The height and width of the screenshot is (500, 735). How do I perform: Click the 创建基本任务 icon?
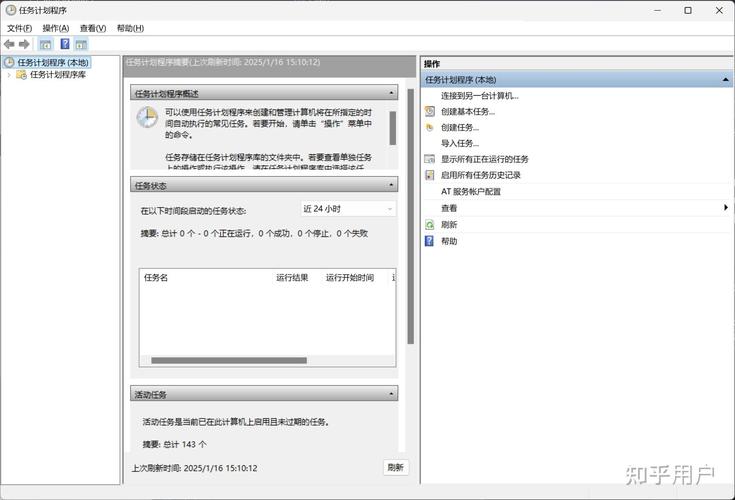(x=429, y=112)
